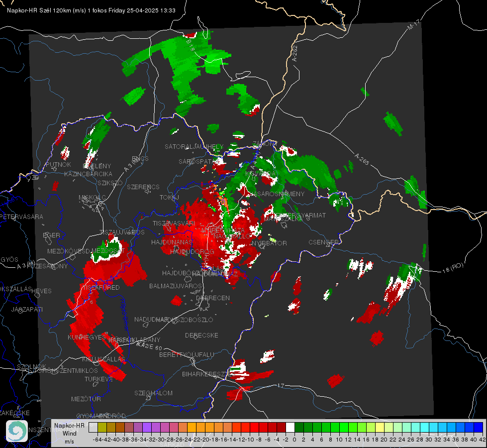Click the TOKAJ city label
487x448 pixels.
(x=169, y=198)
